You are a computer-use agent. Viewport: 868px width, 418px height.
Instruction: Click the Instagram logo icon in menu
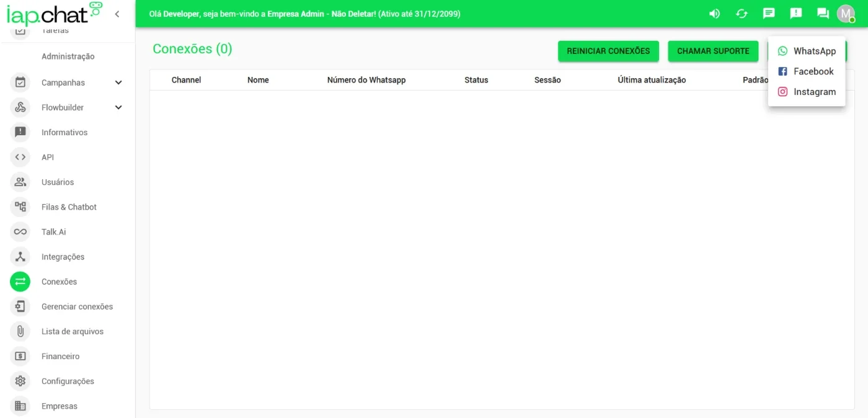point(782,92)
